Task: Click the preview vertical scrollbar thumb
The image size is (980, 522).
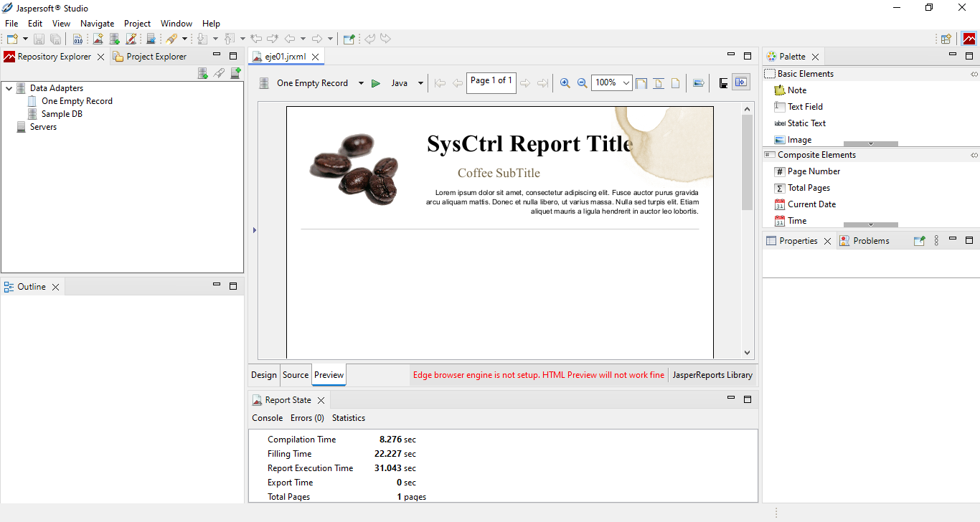Action: (747, 163)
